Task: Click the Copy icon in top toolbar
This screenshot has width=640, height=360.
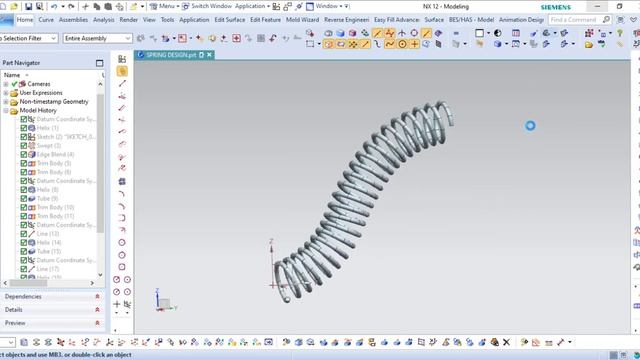Action: (97, 7)
